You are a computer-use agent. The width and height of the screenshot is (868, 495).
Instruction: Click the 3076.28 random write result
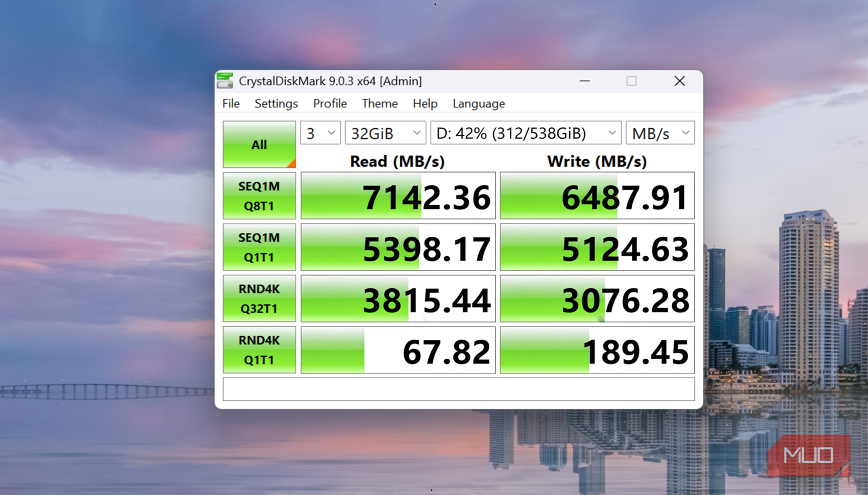pos(597,298)
